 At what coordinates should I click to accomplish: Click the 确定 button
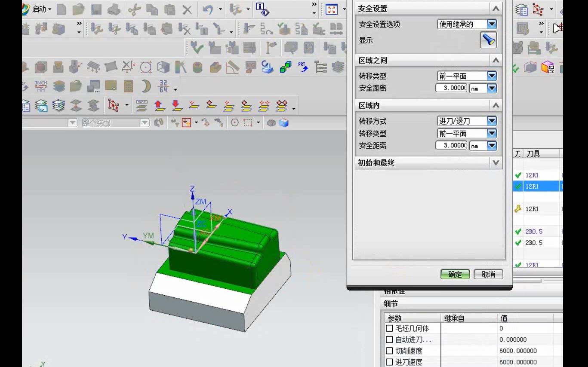click(455, 274)
